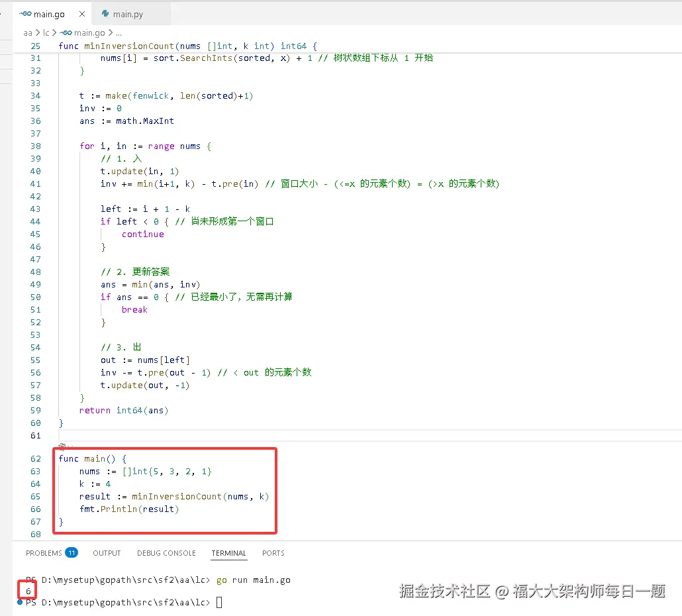Click line number 38 in the gutter
Viewport: 682px width, 616px height.
pos(36,146)
